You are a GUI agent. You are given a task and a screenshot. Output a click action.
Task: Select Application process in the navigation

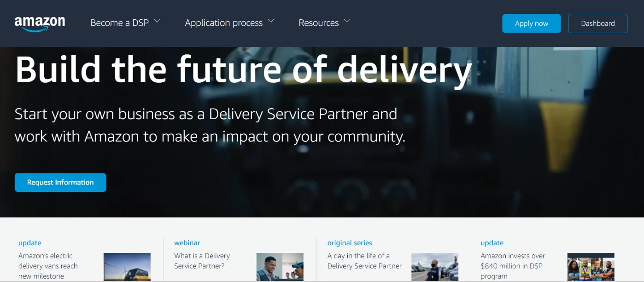pos(223,23)
